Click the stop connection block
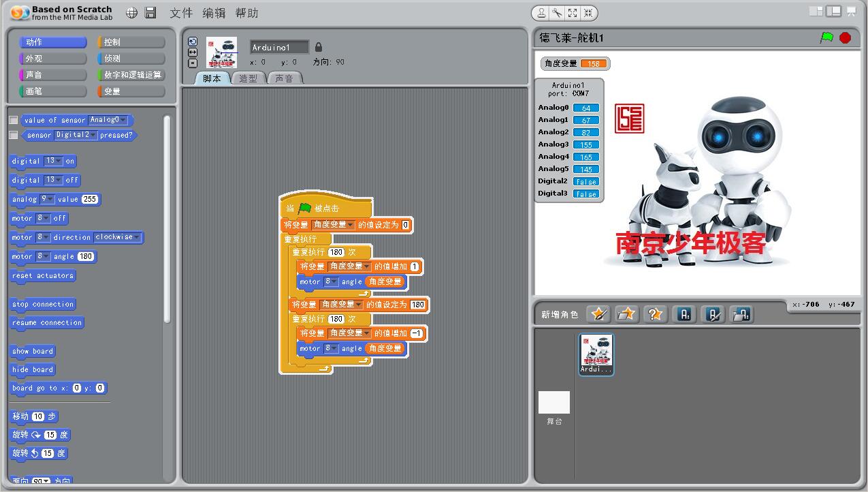868x492 pixels. 43,305
